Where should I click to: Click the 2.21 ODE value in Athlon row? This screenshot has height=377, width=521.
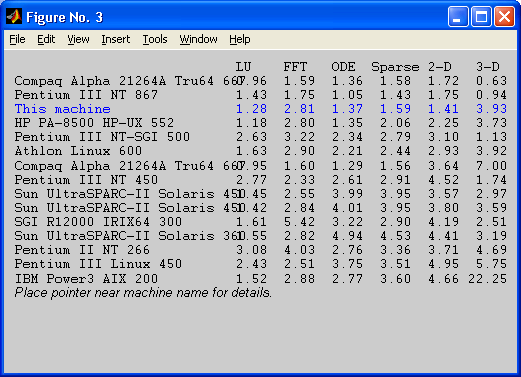347,151
